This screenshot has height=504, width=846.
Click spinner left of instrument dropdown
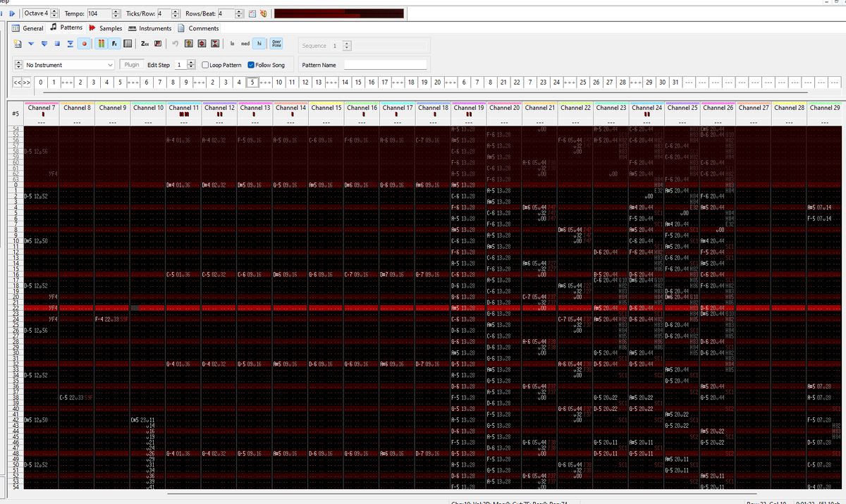(18, 65)
